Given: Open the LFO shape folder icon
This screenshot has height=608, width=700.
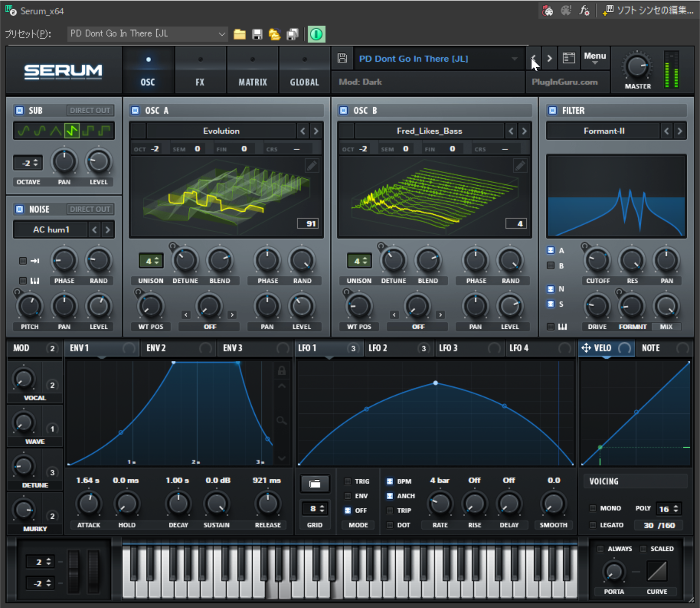Looking at the screenshot, I should [x=315, y=483].
